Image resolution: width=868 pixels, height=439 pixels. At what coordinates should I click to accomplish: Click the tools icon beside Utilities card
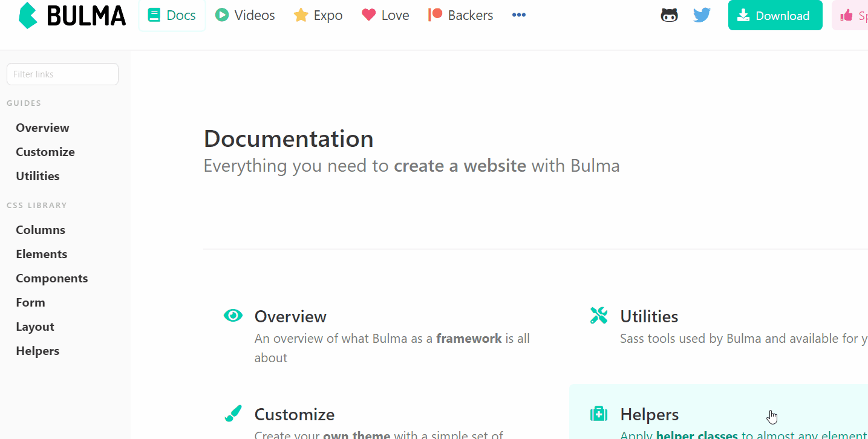point(599,315)
